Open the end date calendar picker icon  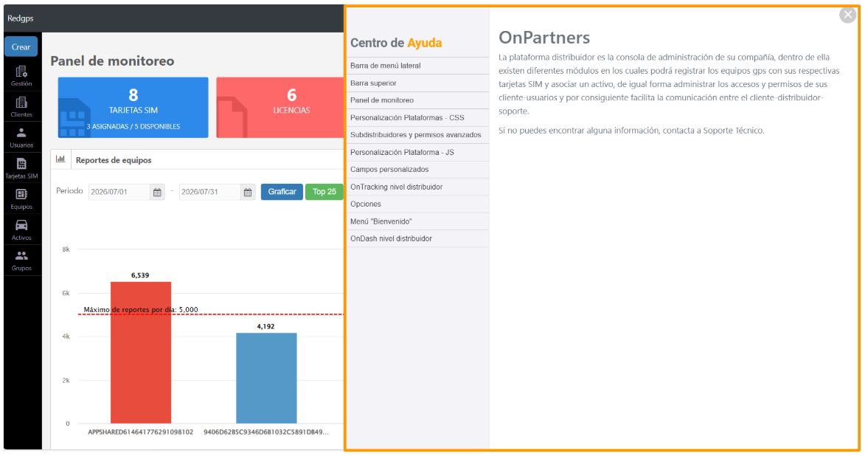248,193
